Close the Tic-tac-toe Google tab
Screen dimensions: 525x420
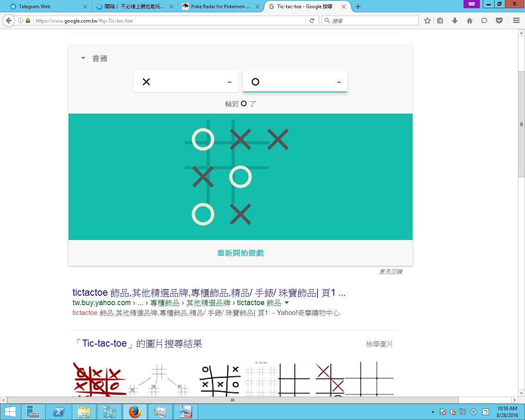tap(344, 7)
